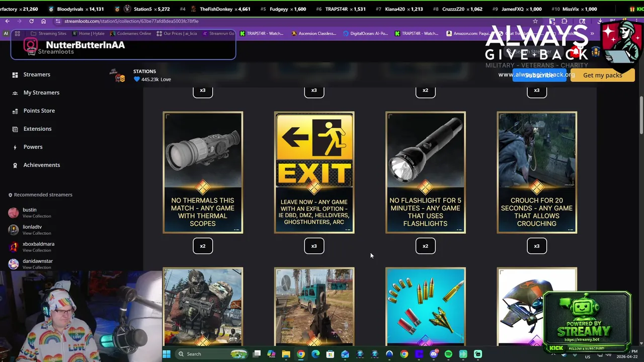This screenshot has height=362, width=644.
Task: Open the DigitalOcean bookmark
Action: [x=366, y=34]
